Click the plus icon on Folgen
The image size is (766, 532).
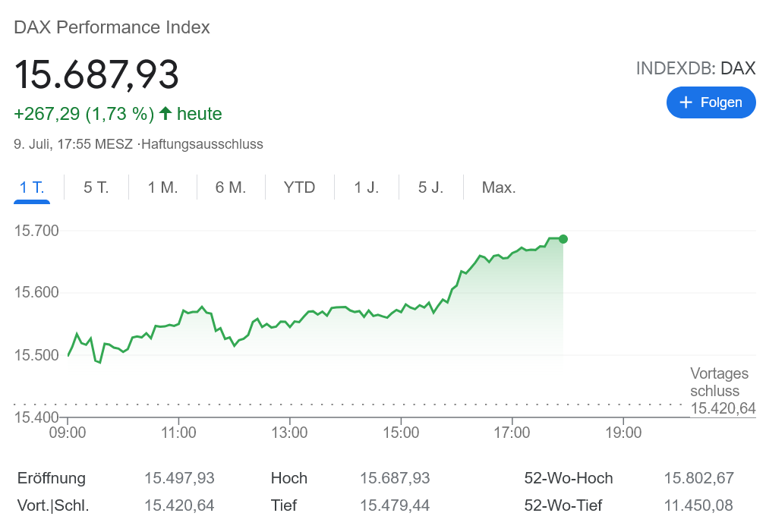click(686, 102)
